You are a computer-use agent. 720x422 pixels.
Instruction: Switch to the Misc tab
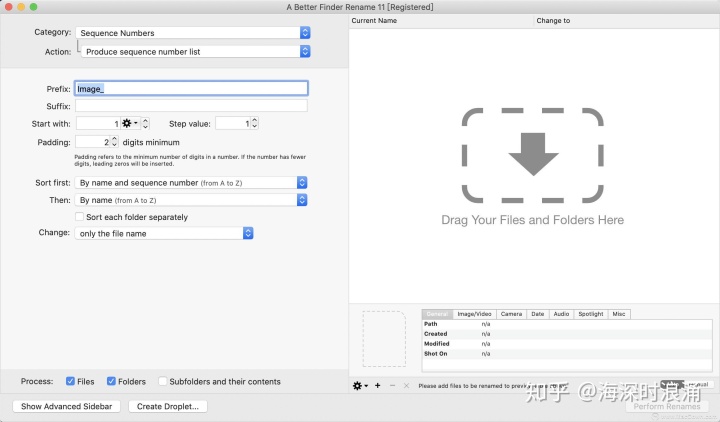point(619,314)
